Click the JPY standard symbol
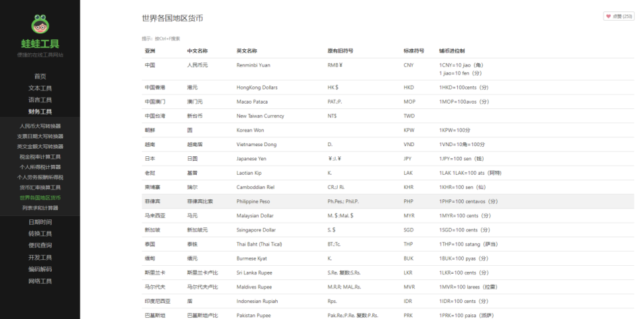This screenshot has height=319, width=644. click(x=408, y=158)
